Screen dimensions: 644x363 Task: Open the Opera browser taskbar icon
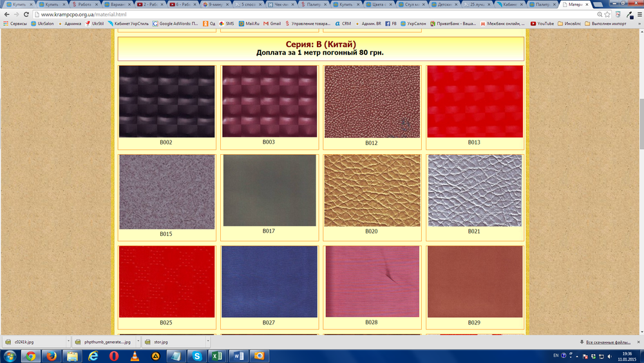[x=113, y=356]
